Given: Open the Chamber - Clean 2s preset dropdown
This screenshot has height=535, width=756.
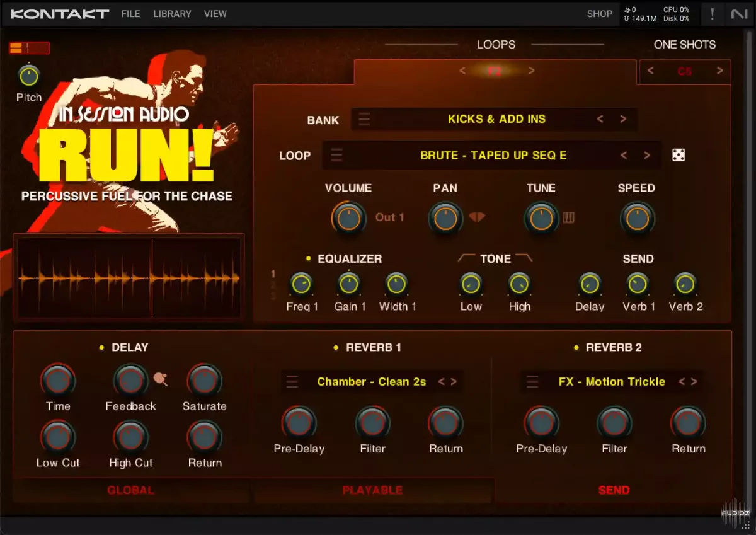Looking at the screenshot, I should point(371,382).
